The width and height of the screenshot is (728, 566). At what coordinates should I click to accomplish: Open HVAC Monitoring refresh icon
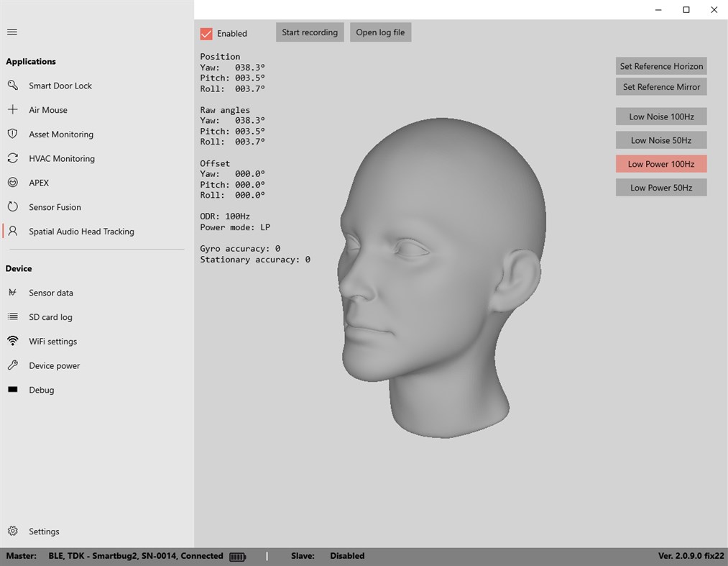click(x=12, y=158)
